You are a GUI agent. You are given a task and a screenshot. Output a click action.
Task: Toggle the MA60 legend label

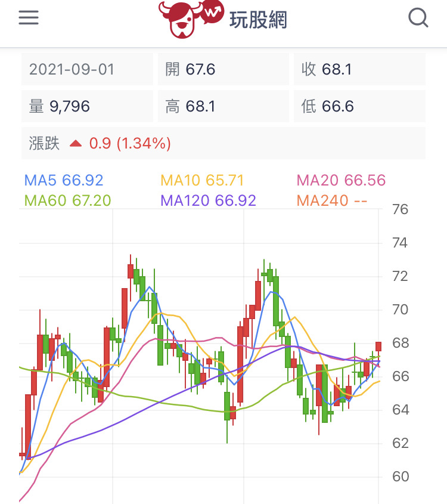tap(67, 200)
